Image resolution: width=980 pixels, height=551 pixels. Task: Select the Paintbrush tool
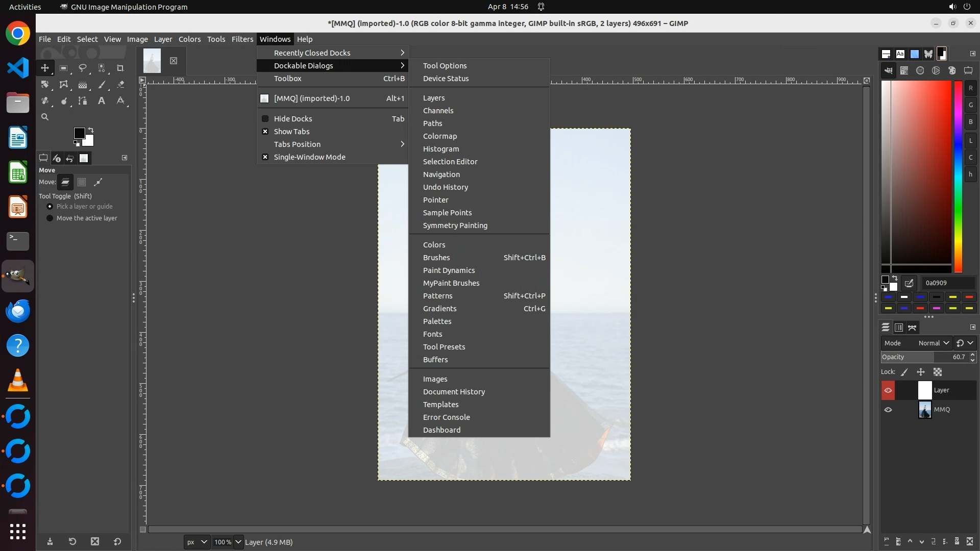(x=102, y=85)
